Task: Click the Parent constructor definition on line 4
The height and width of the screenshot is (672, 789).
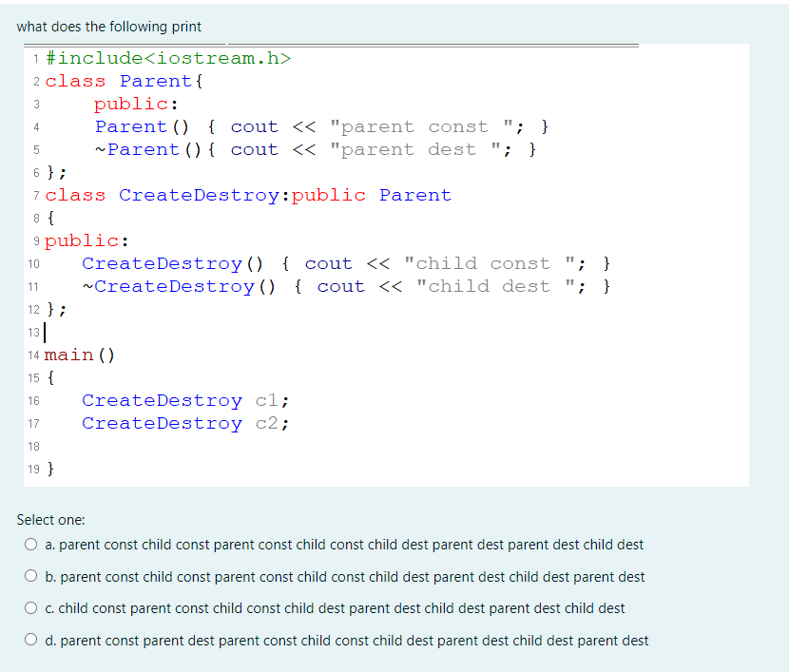Action: coord(314,126)
